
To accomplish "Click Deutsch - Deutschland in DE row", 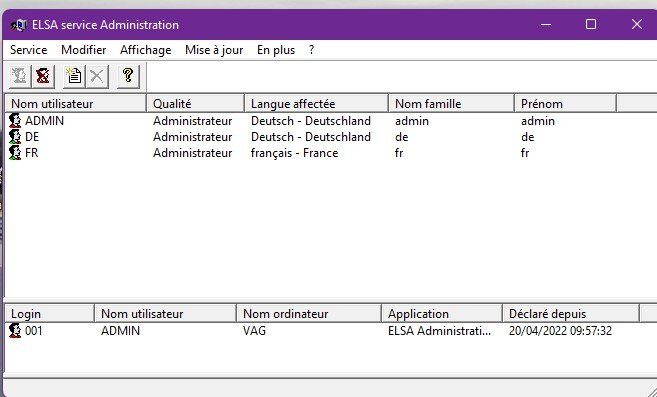I will click(x=311, y=137).
